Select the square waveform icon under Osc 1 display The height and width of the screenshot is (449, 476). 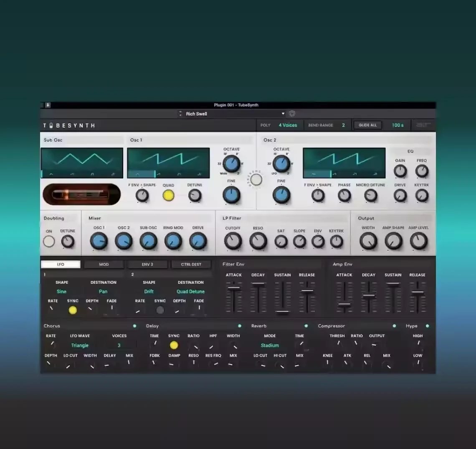(179, 174)
